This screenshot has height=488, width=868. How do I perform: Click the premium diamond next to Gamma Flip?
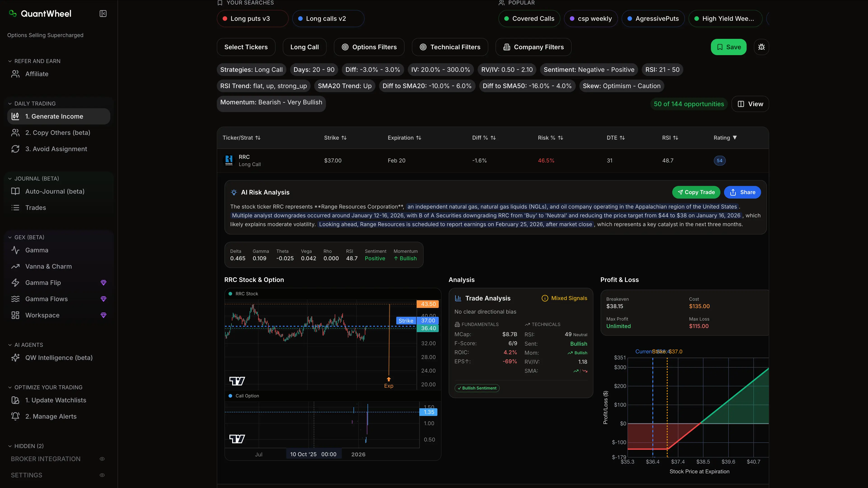104,283
